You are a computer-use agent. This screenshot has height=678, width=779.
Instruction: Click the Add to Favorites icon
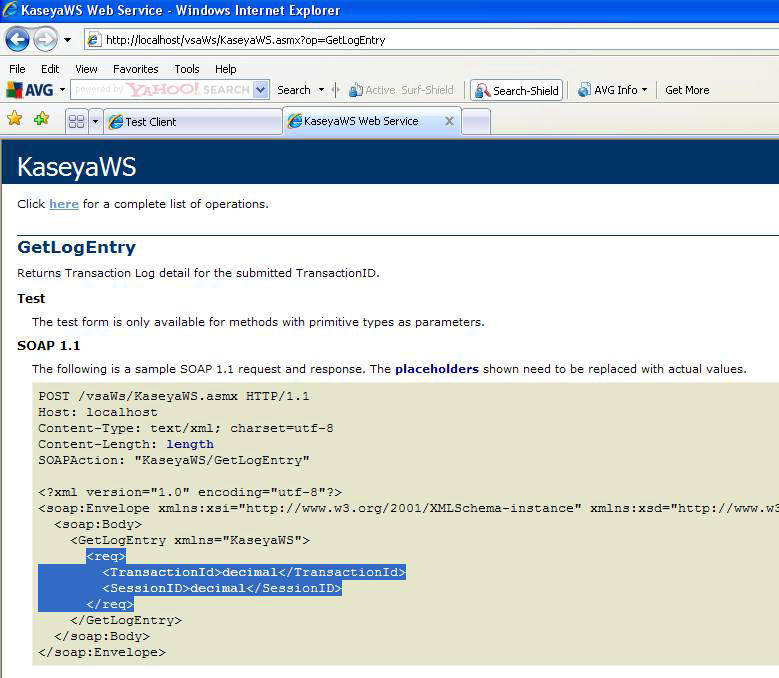pyautogui.click(x=41, y=119)
